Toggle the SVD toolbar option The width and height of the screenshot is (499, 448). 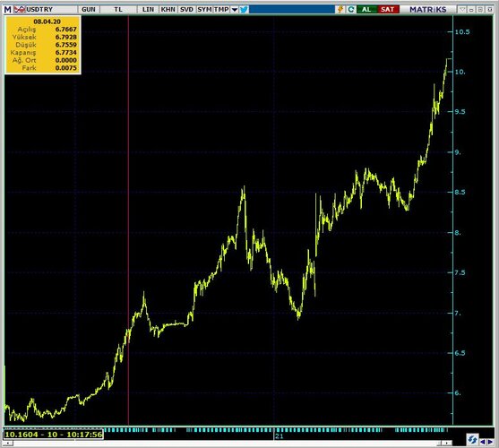[x=186, y=10]
